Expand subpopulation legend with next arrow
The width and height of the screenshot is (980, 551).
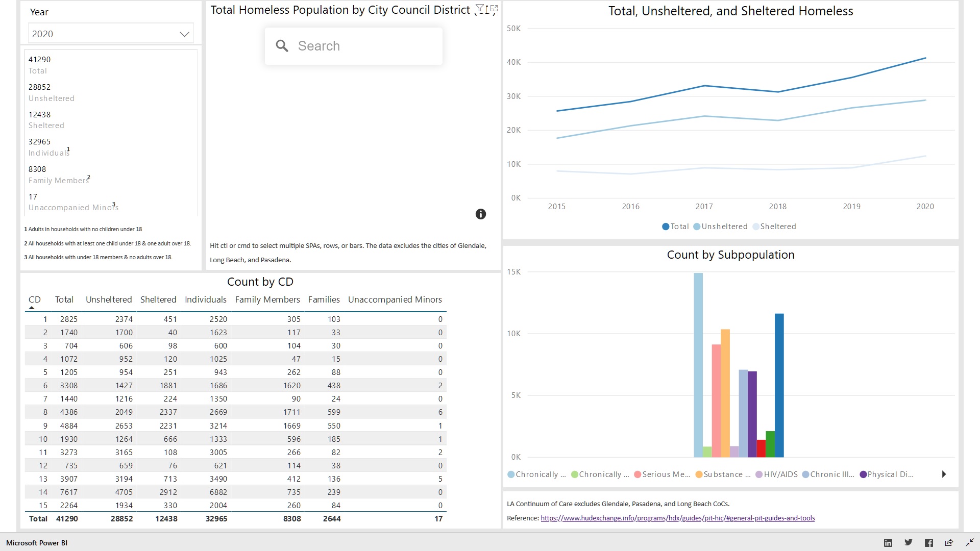944,474
